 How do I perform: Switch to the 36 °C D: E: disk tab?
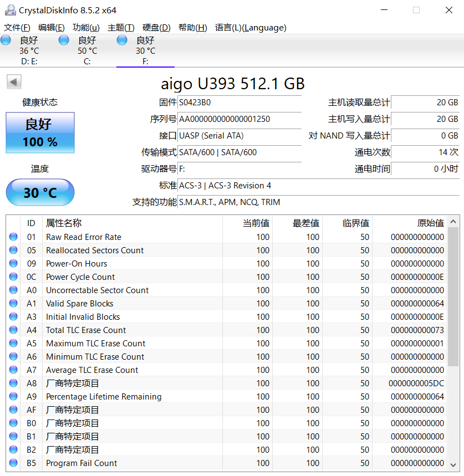tap(29, 50)
